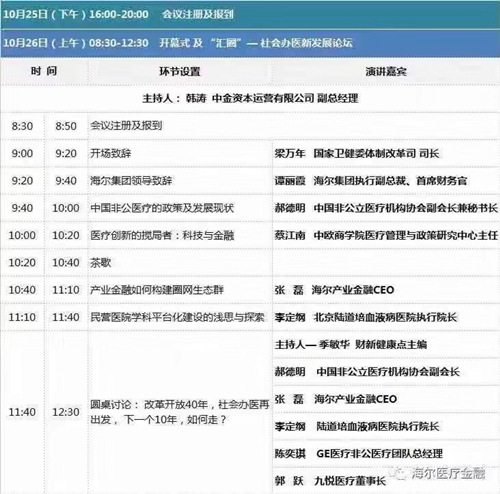
Task: Click the 11:10 end time in the 10:40 row
Action: click(x=66, y=290)
